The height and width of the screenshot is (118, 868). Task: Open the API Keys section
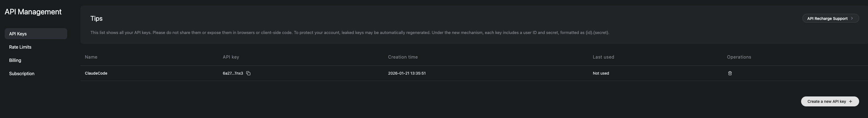[18, 34]
